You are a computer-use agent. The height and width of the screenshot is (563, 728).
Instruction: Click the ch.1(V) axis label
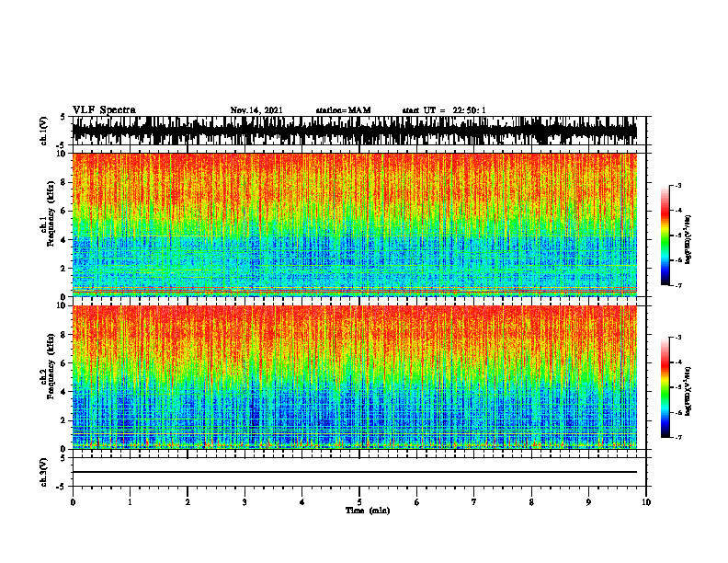[44, 131]
